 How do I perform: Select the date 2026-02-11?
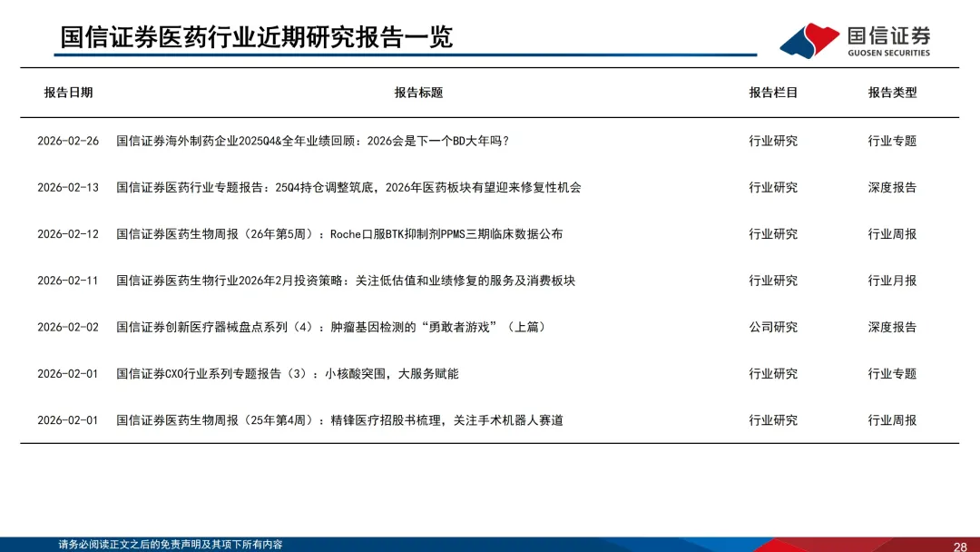coord(68,281)
